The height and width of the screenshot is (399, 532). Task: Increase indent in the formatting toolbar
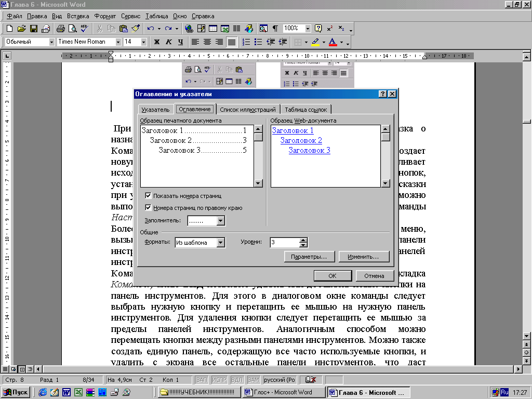click(283, 42)
